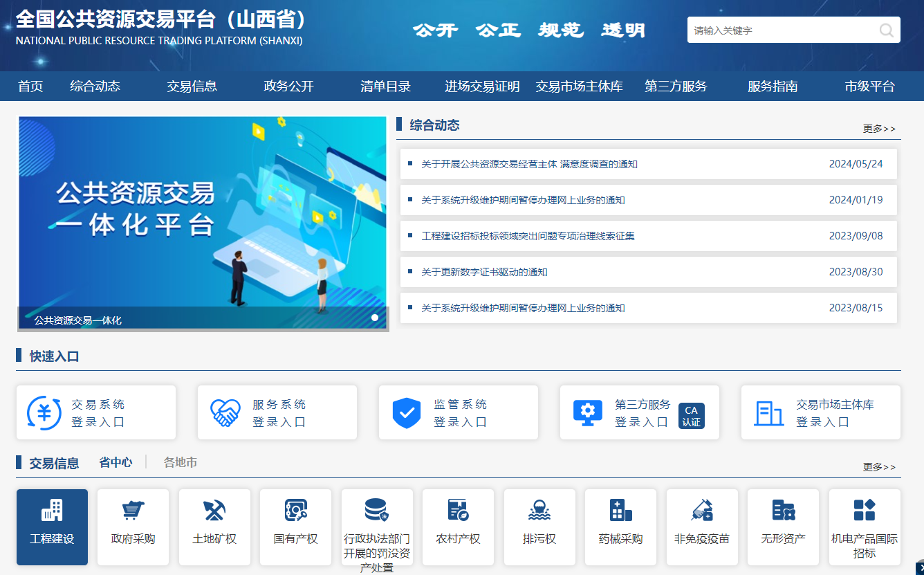Image resolution: width=924 pixels, height=575 pixels.
Task: Open the 无形资产 icon
Action: (783, 511)
